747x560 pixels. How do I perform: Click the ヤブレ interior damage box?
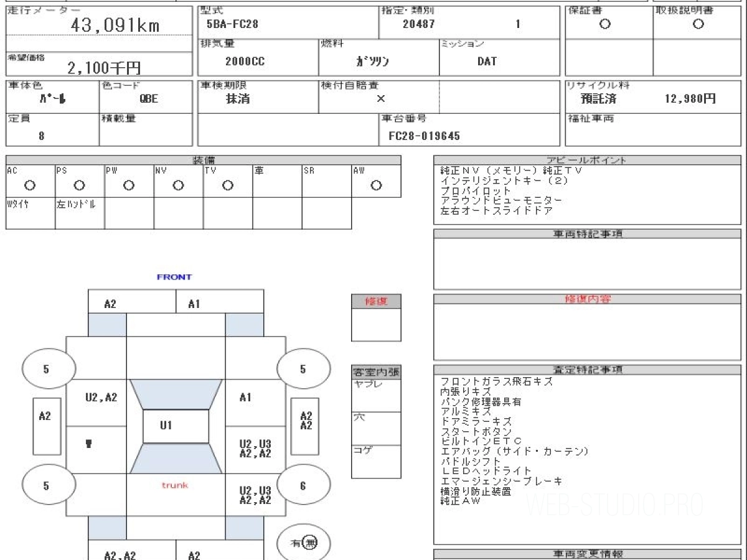click(x=376, y=395)
